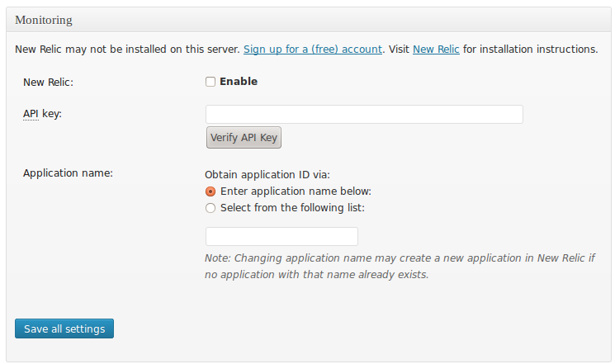The height and width of the screenshot is (364, 615).
Task: Choose the Select from the following list radio button
Action: (x=211, y=208)
